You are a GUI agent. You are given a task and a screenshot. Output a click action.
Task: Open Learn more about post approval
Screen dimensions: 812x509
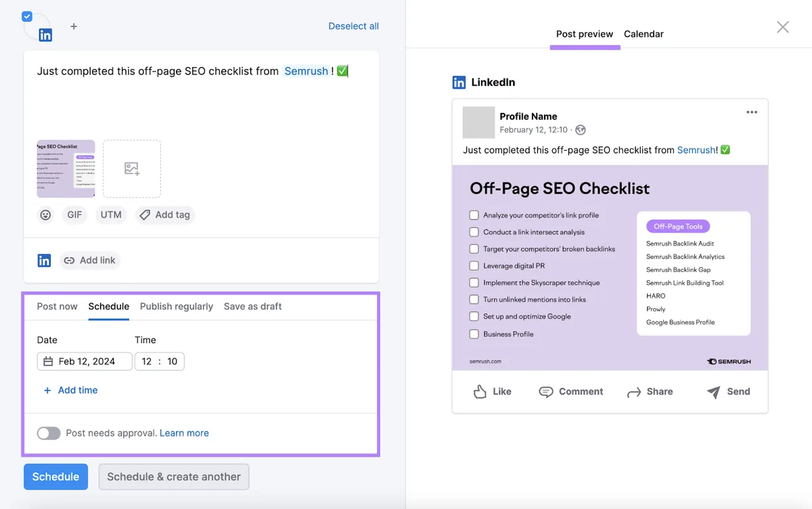coord(184,433)
